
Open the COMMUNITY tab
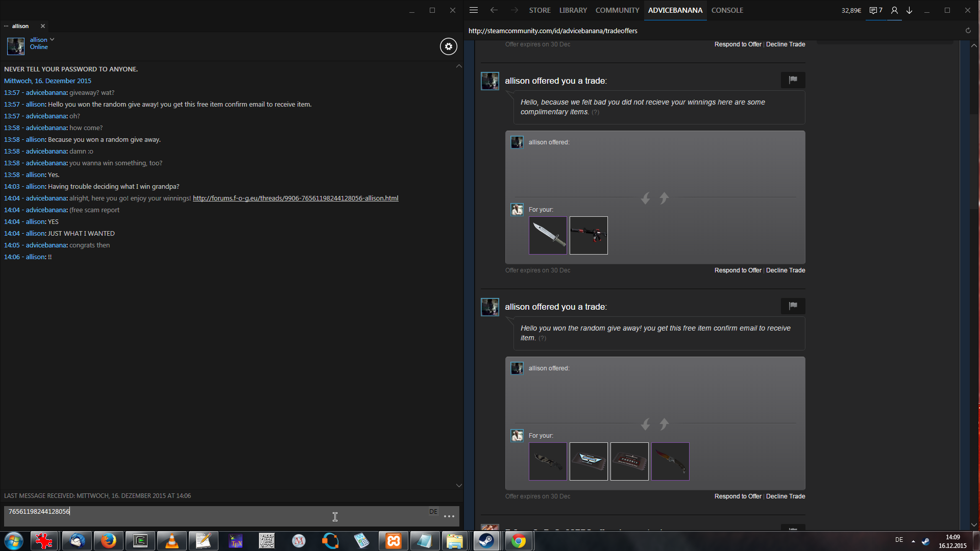tap(617, 10)
